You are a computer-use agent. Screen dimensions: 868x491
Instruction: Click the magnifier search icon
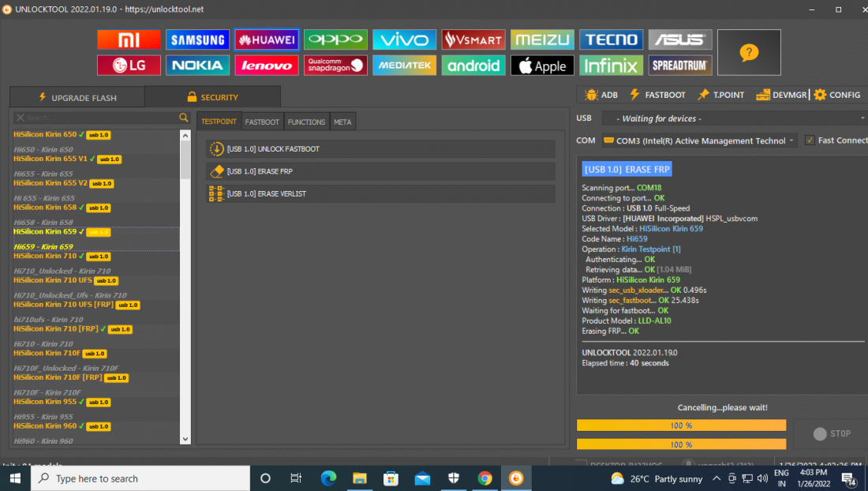pyautogui.click(x=184, y=118)
